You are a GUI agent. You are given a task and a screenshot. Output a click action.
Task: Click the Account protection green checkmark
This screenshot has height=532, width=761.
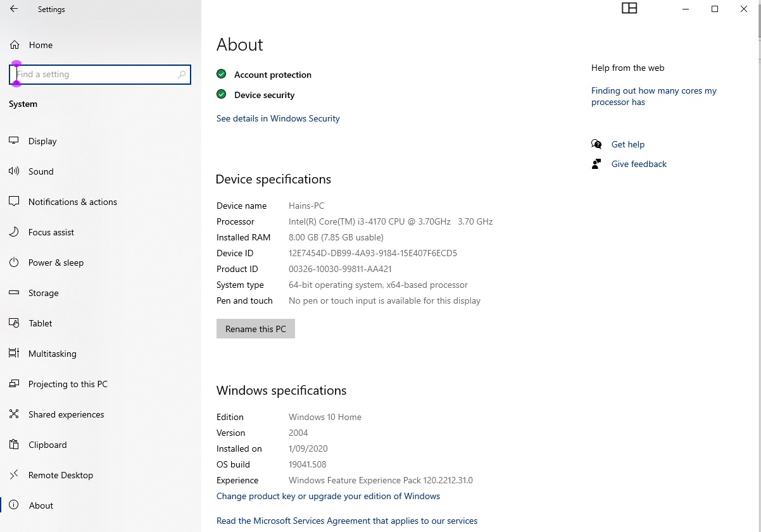(x=221, y=74)
